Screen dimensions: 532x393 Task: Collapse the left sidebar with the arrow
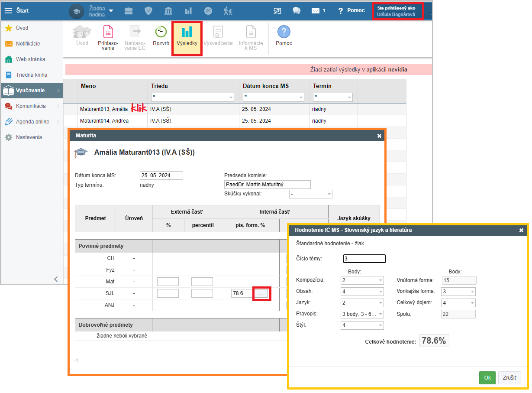(x=56, y=279)
